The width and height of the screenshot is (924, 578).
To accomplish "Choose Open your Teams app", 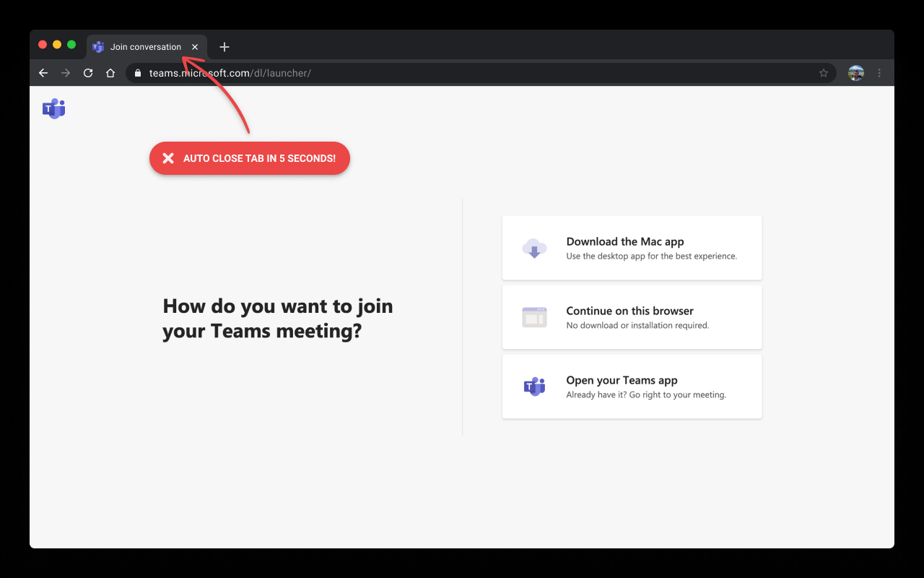I will tap(632, 387).
